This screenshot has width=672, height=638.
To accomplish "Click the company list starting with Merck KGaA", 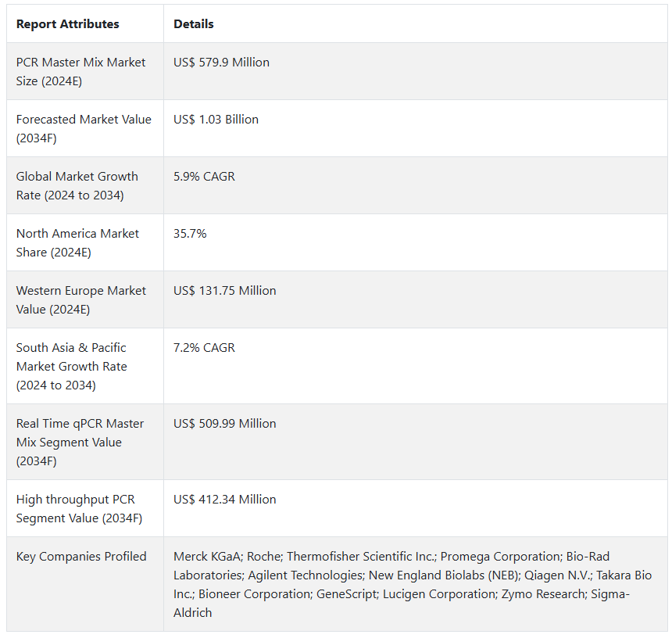I will (x=413, y=585).
